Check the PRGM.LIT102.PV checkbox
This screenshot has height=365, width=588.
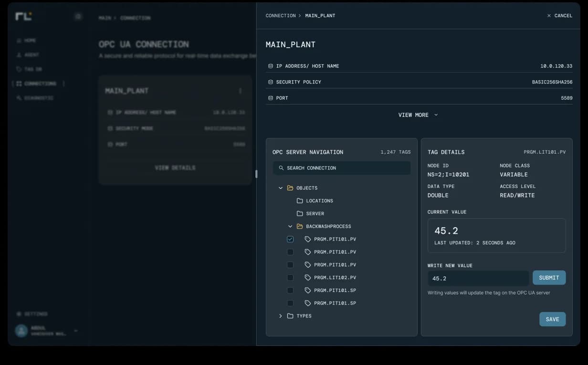point(290,278)
